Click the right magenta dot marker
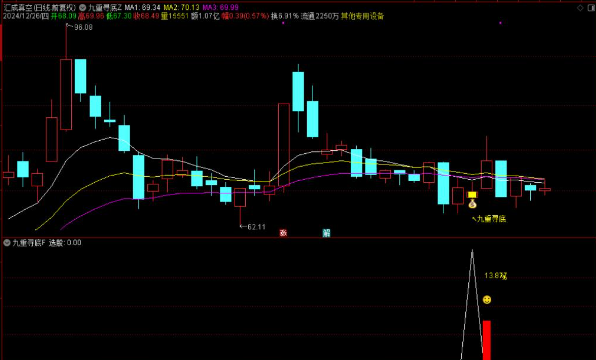The image size is (596, 360). click(x=500, y=23)
